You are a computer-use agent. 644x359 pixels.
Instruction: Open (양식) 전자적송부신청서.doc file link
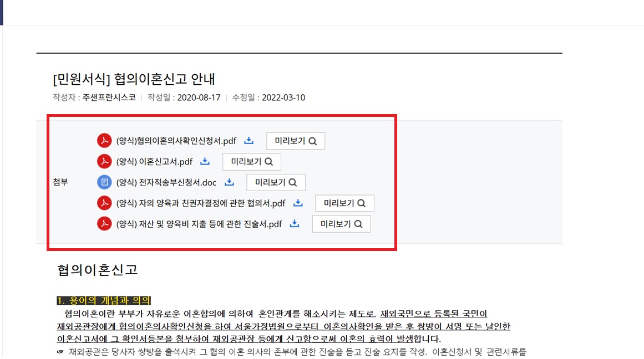coord(166,183)
